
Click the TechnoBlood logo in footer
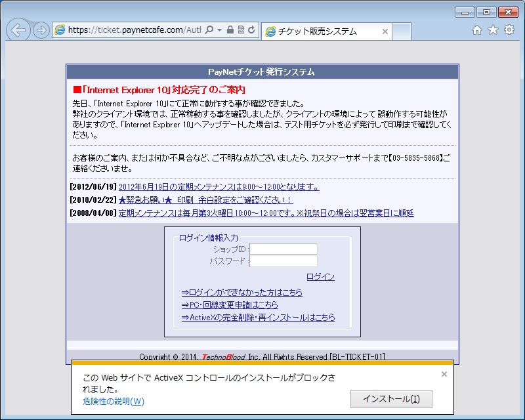coord(224,357)
